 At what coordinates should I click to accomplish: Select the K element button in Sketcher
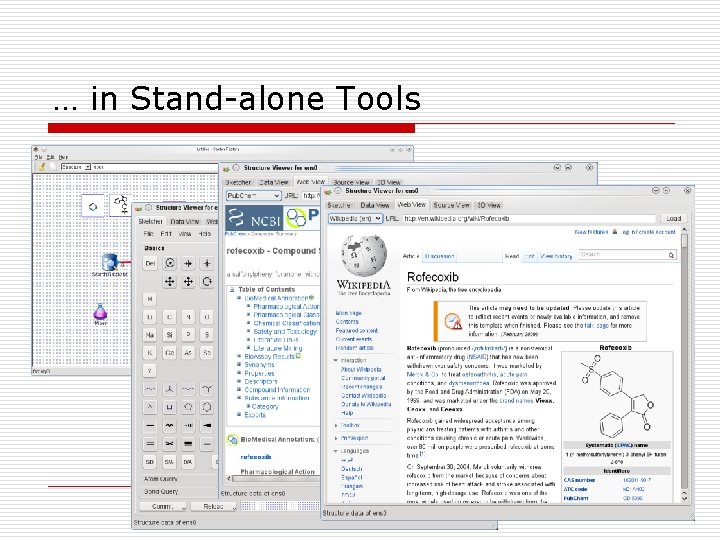[x=150, y=353]
